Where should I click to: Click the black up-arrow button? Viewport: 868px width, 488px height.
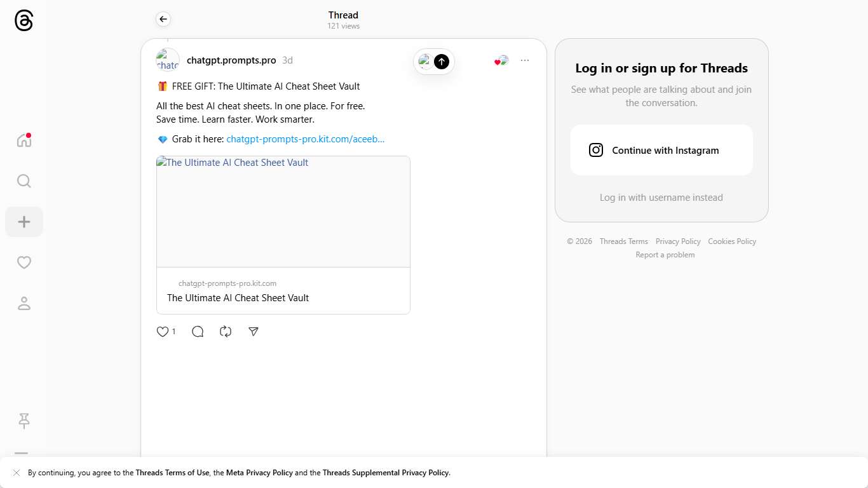tap(442, 62)
